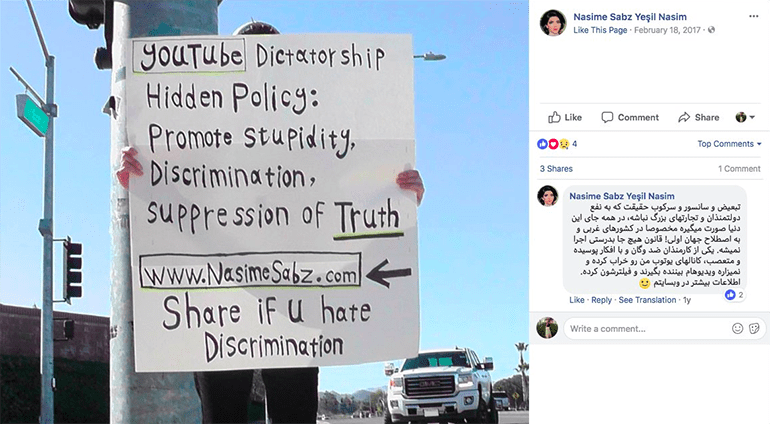
Task: Click the like reaction count on the comment
Action: [735, 295]
